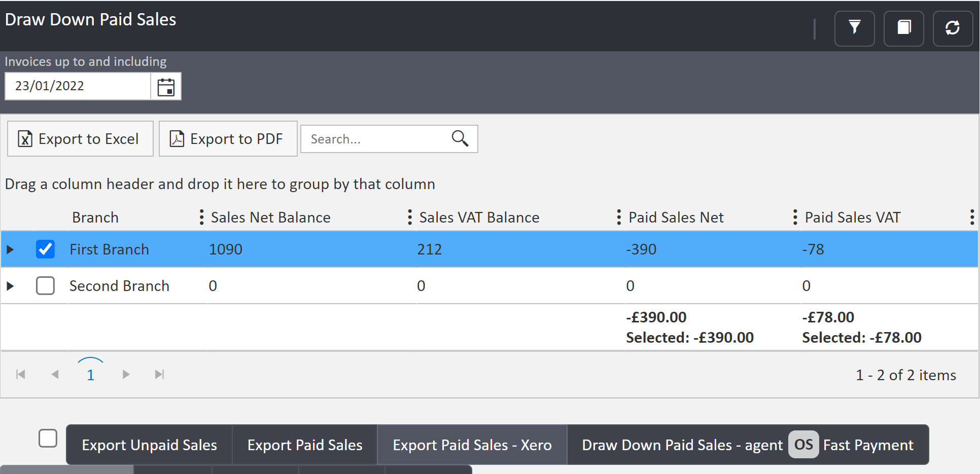
Task: Toggle the checkbox beside Export Unpaid Sales
Action: click(48, 438)
